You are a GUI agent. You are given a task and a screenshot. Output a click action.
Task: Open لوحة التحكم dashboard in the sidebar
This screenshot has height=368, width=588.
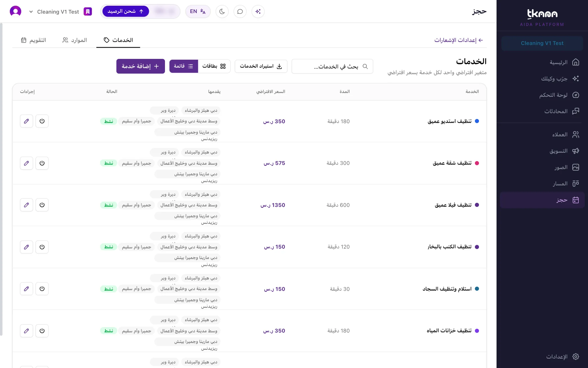pyautogui.click(x=542, y=95)
